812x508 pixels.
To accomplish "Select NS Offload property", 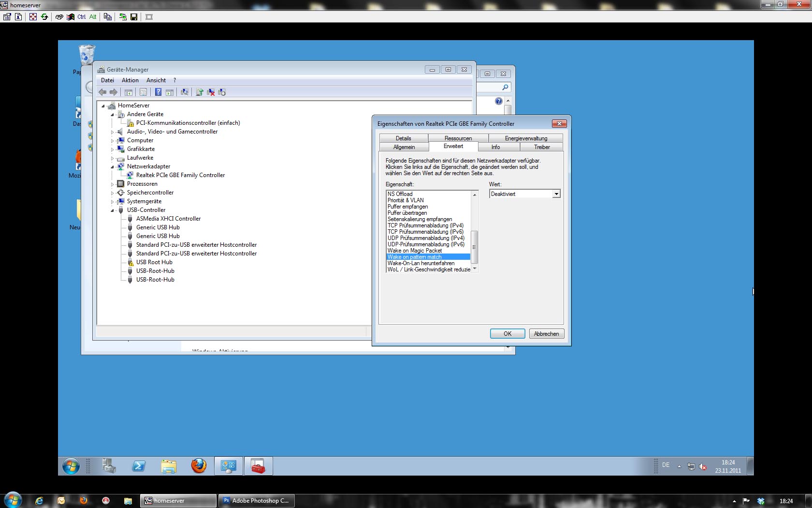I will click(400, 194).
